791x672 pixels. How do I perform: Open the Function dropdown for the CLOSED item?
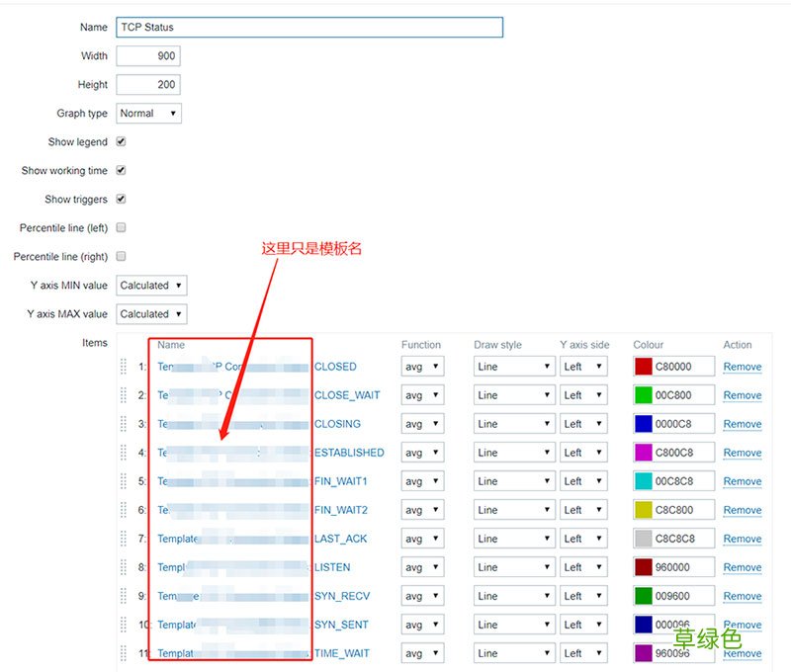pyautogui.click(x=422, y=367)
